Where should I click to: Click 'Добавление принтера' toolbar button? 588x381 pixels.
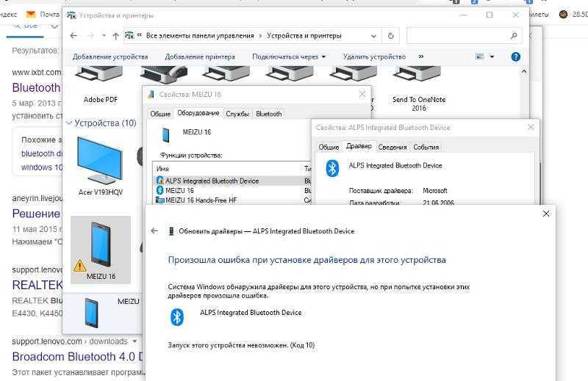[200, 57]
